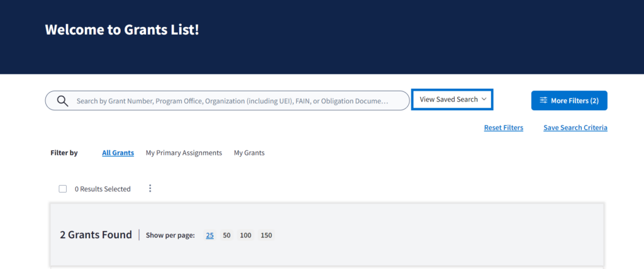Click the 0 Results Selected label
The height and width of the screenshot is (269, 644).
pos(103,189)
